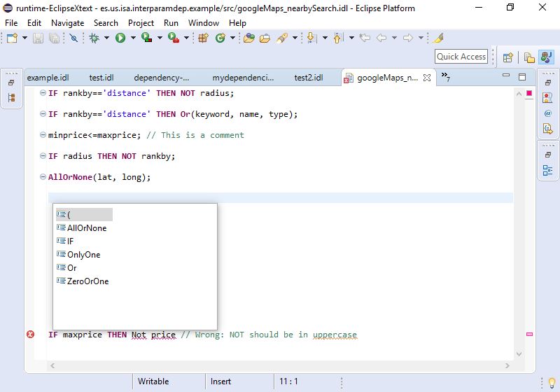Toggle the fold on minprice<=maxprice line
This screenshot has width=560, height=392.
point(43,135)
